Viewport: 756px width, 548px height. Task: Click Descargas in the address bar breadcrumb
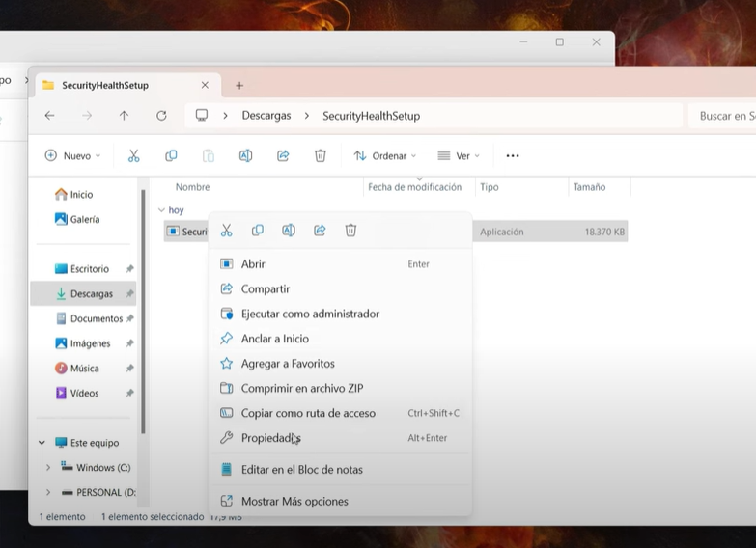[x=266, y=116]
